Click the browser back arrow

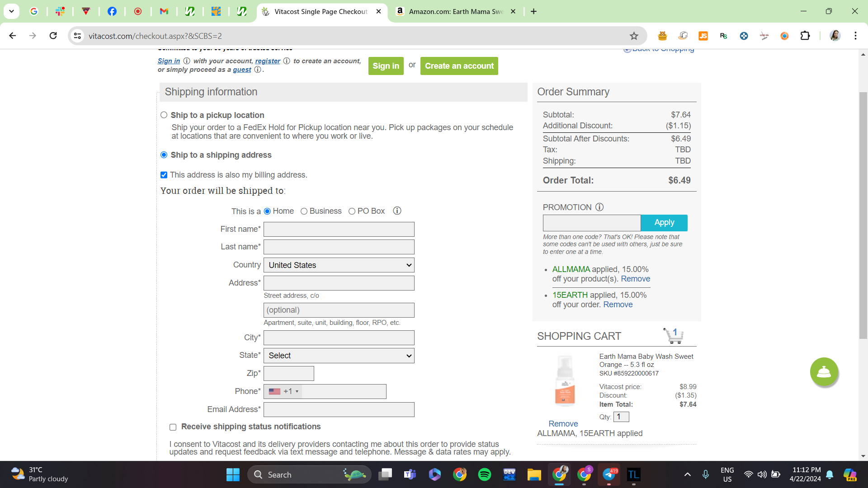point(13,36)
